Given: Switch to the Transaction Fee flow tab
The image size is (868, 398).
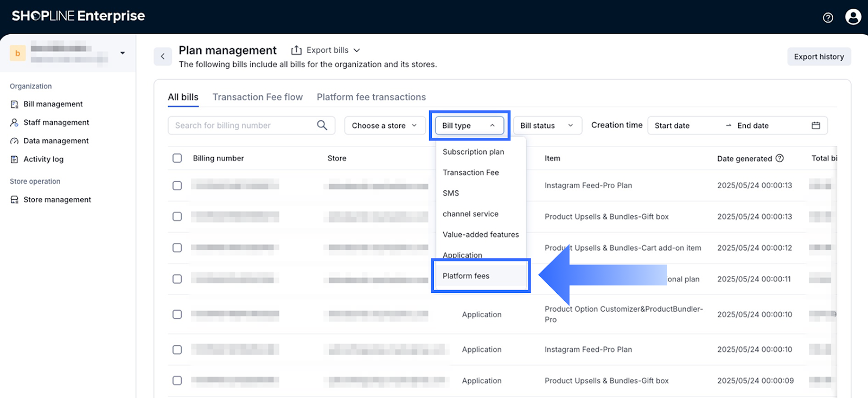Looking at the screenshot, I should 257,97.
